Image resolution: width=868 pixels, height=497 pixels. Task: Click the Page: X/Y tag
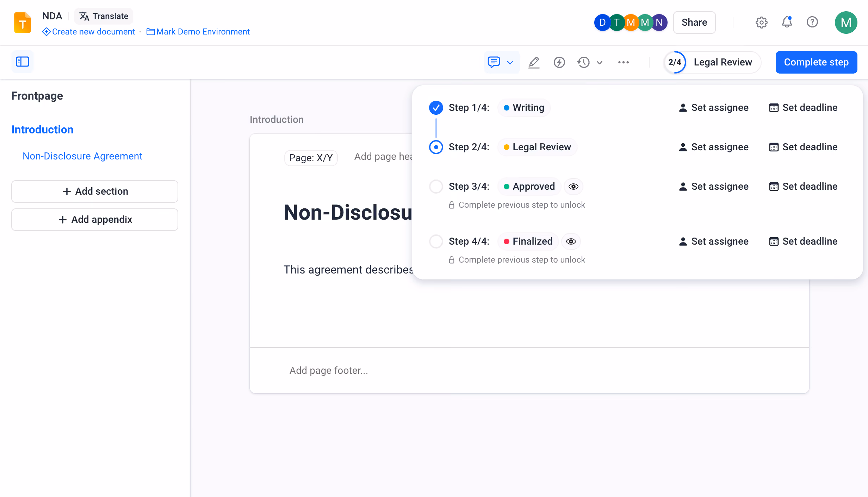(311, 158)
